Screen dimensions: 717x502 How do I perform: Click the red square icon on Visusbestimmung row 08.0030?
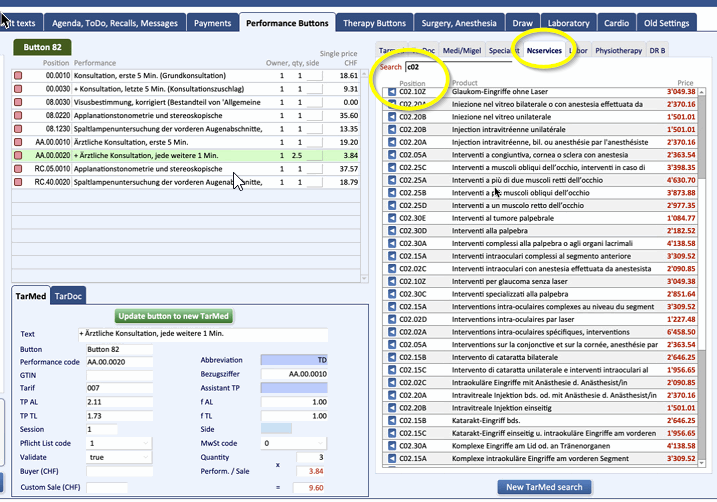point(18,102)
